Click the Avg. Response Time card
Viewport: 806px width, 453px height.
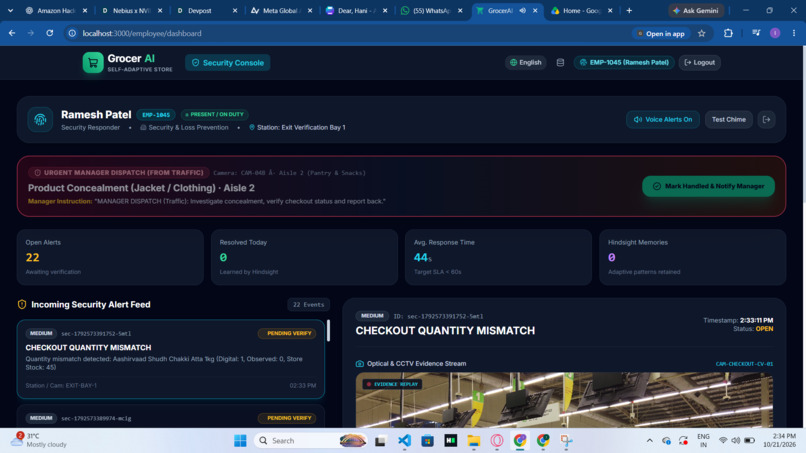[498, 257]
